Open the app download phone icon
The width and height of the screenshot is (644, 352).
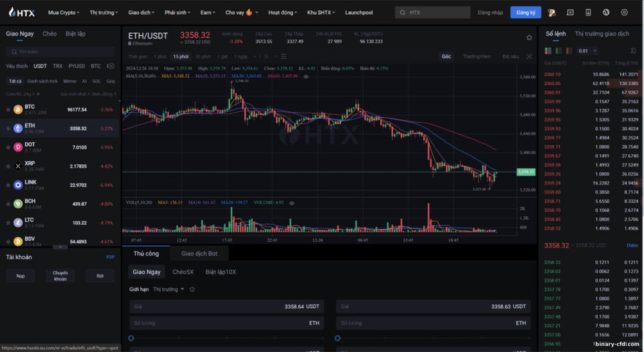click(588, 12)
